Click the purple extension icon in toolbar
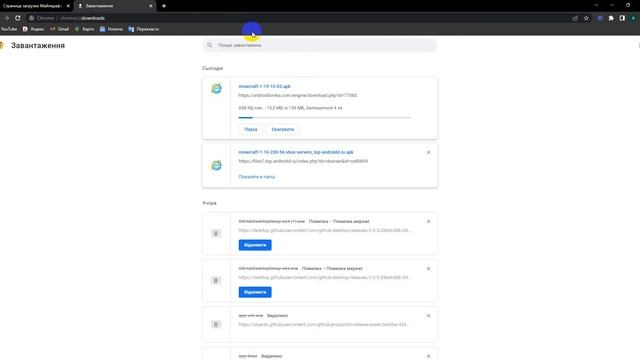This screenshot has width=640, height=360. pos(600,18)
